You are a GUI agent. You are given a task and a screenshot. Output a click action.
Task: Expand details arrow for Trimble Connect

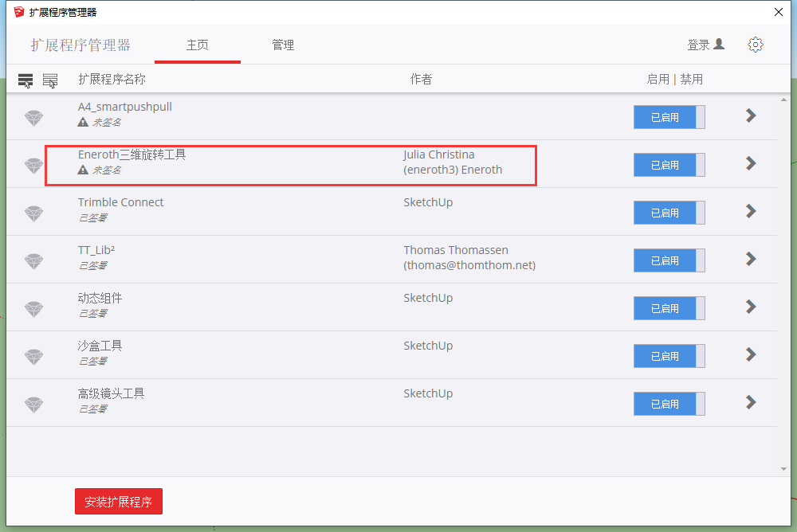tap(751, 211)
